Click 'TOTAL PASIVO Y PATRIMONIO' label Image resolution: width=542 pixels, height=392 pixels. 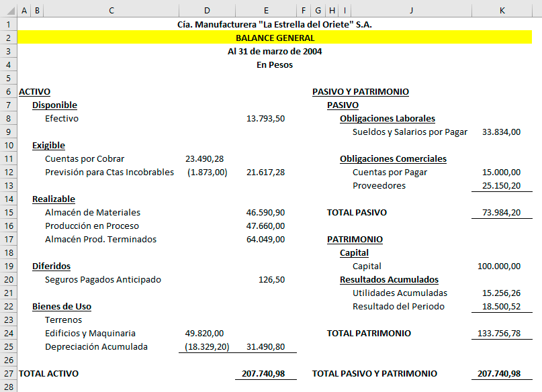click(375, 374)
